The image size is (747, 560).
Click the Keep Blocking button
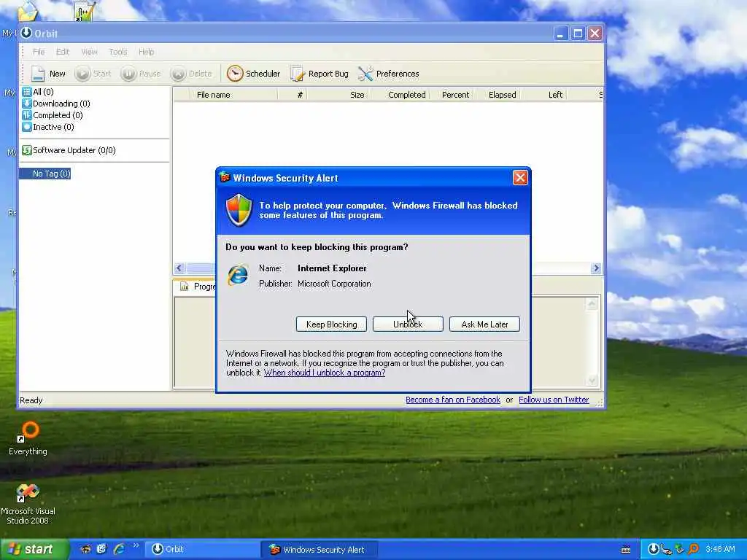click(332, 324)
